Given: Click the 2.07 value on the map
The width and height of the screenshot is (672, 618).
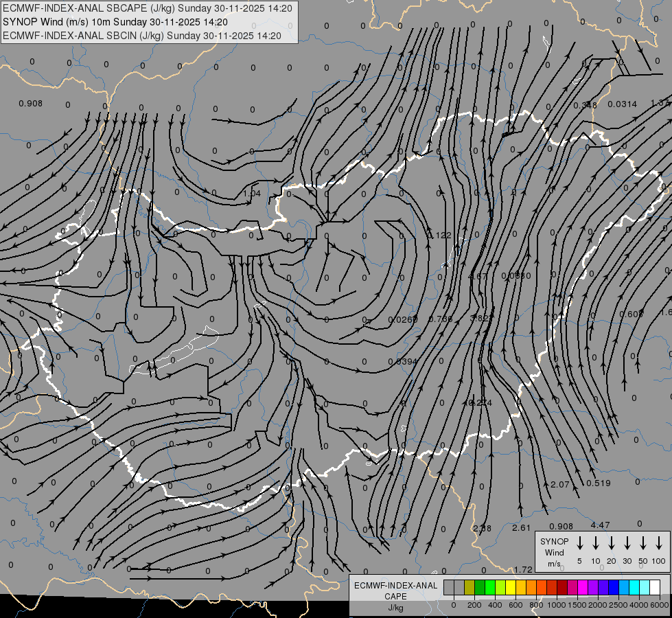Looking at the screenshot, I should point(559,485).
